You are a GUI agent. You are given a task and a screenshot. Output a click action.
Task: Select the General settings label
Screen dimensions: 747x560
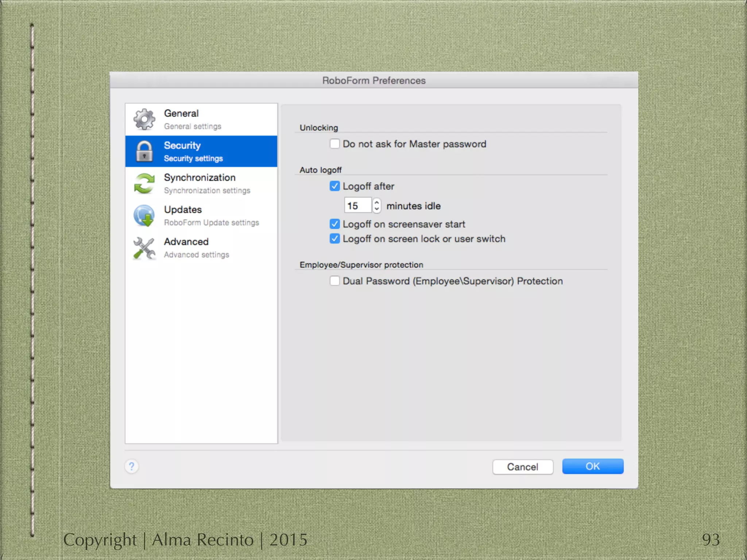[x=193, y=126]
